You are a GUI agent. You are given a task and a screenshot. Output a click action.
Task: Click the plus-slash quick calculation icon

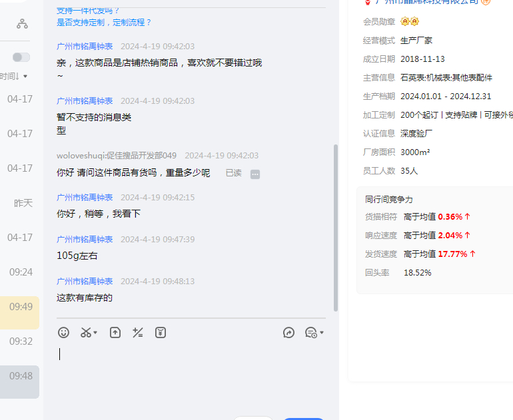(x=138, y=332)
